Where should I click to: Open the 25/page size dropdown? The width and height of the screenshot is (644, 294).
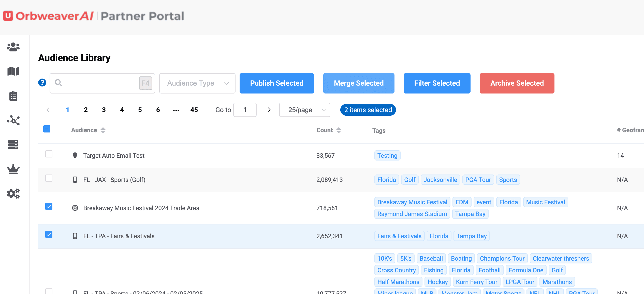point(304,110)
